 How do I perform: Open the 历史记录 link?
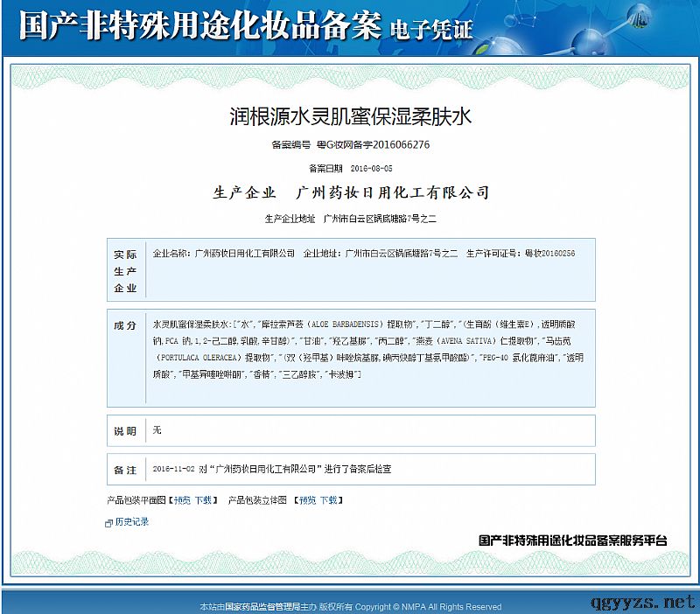coord(131,522)
